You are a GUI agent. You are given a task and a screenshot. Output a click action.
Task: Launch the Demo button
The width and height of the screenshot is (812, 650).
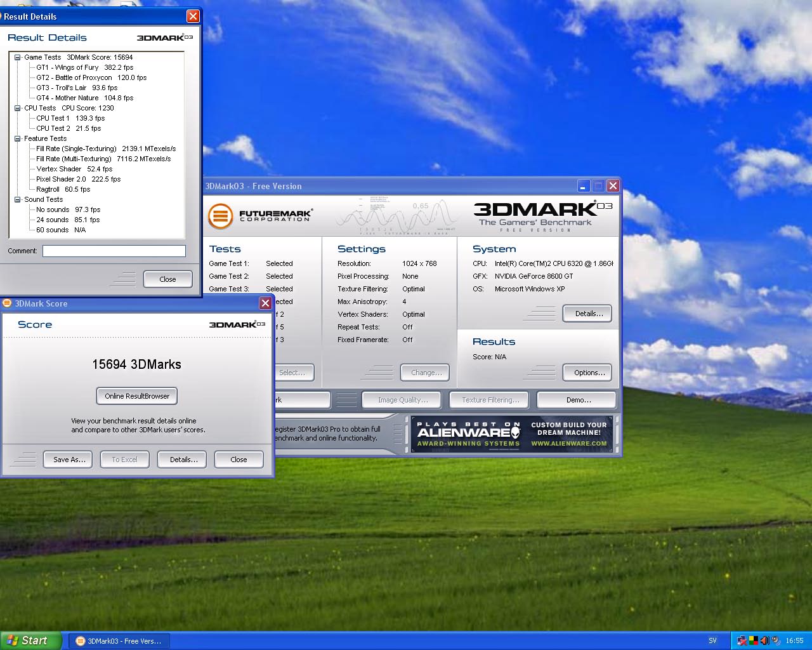pos(576,400)
